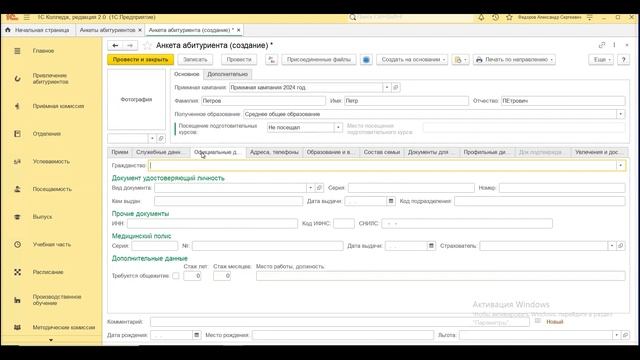Click the back navigation arrow
Viewport: 640px width, 360px height.
[115, 45]
